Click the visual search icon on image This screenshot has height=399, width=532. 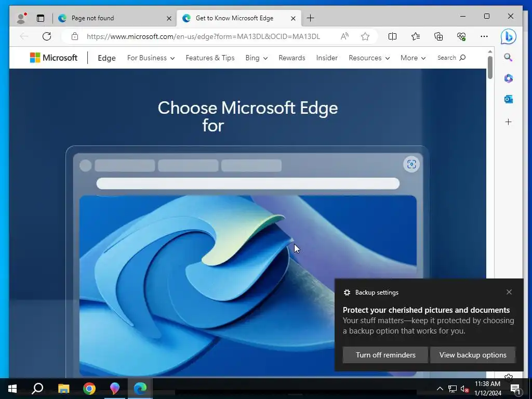[x=411, y=164]
